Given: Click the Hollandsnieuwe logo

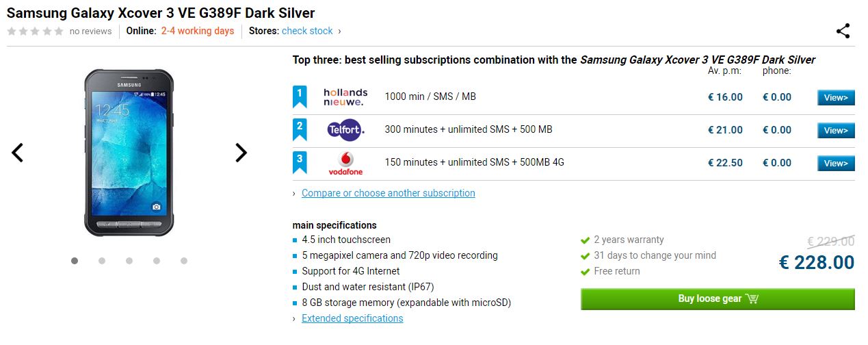Looking at the screenshot, I should (x=345, y=97).
